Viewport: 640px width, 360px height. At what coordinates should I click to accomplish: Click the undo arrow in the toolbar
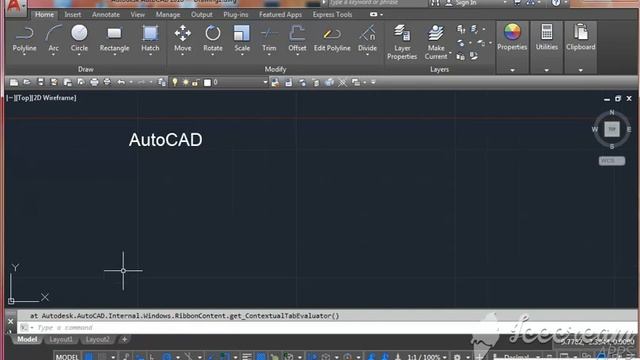coord(121,82)
